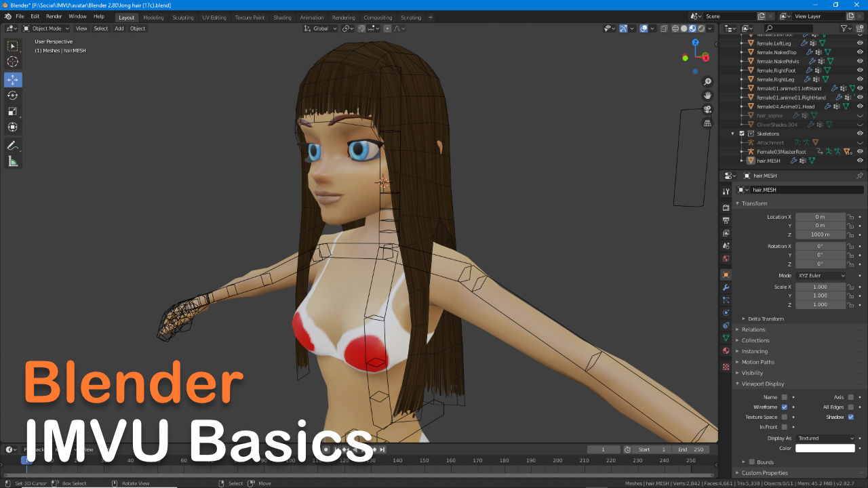Open the Physics properties tab
This screenshot has width=868, height=488.
click(726, 312)
